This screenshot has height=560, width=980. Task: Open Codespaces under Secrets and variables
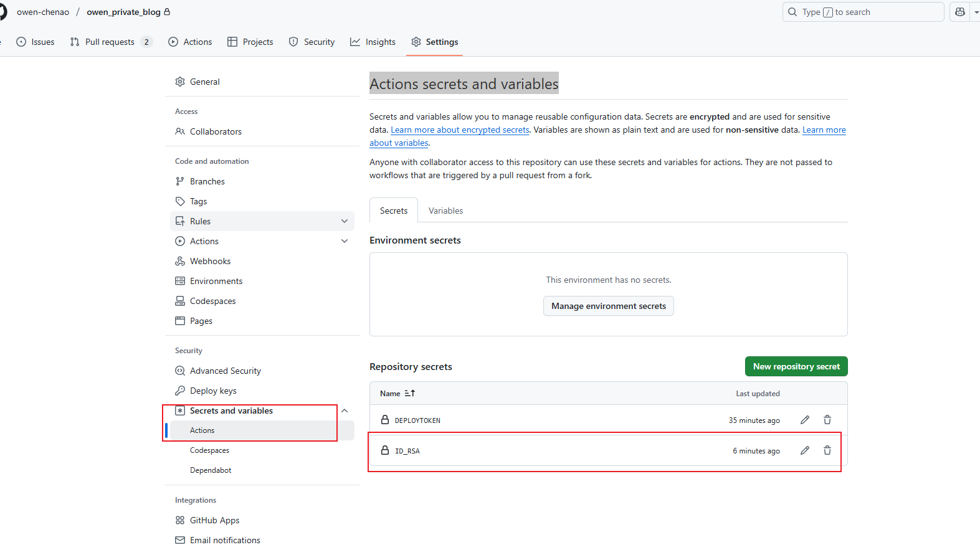point(209,450)
